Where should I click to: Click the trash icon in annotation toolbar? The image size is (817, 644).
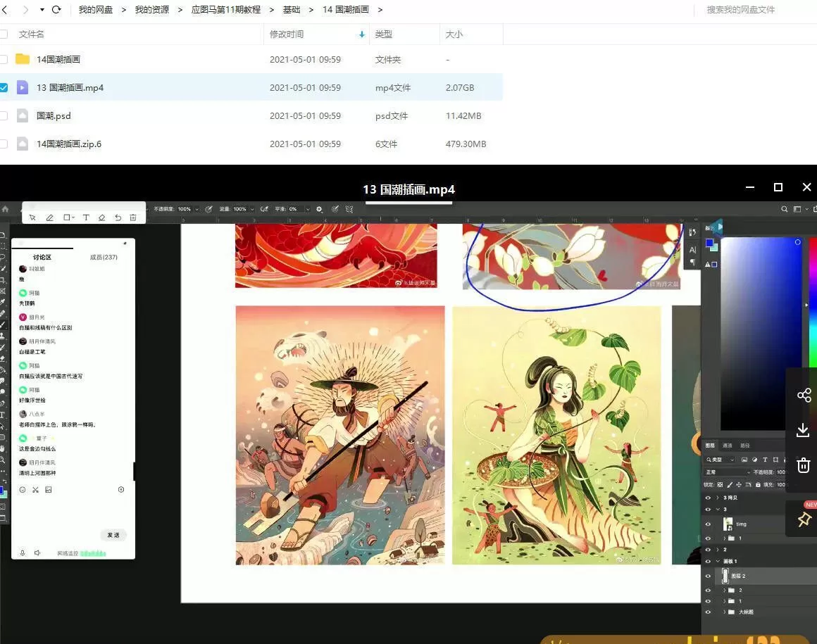click(x=132, y=217)
